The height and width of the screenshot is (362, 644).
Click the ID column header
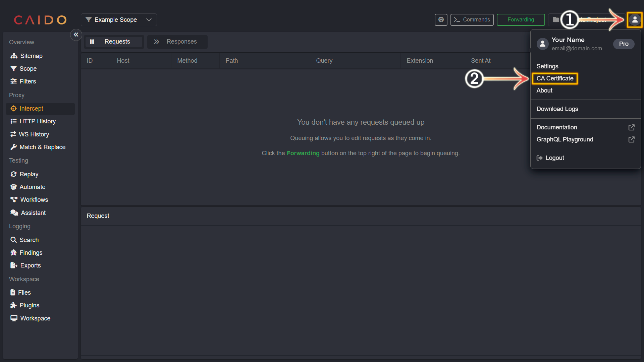(90, 61)
